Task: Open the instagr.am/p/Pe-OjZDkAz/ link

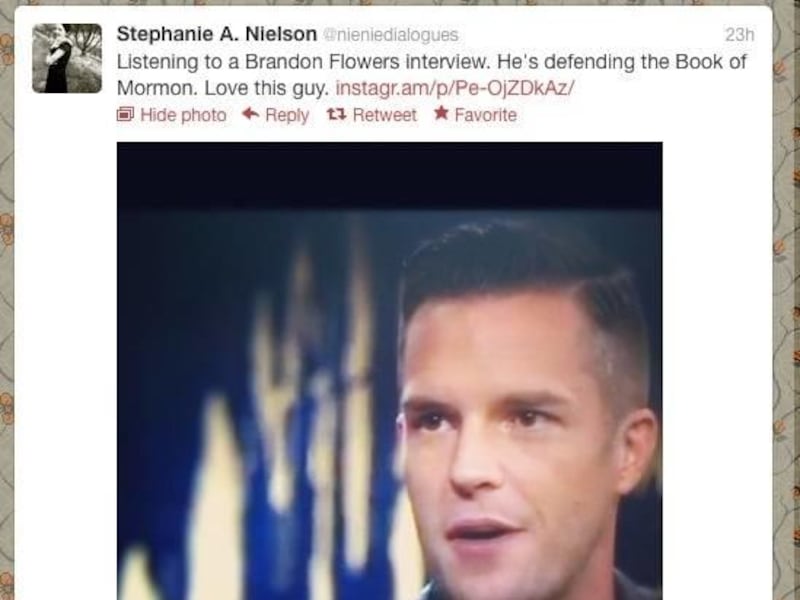Action: point(455,88)
